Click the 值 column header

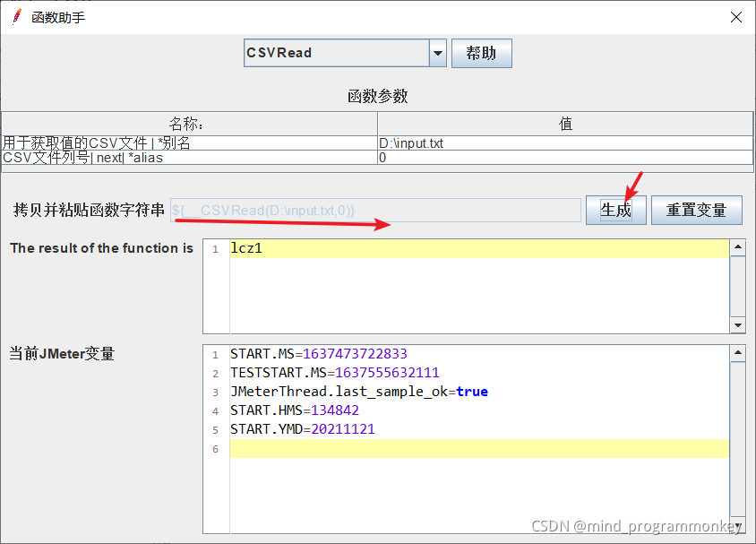coord(565,124)
